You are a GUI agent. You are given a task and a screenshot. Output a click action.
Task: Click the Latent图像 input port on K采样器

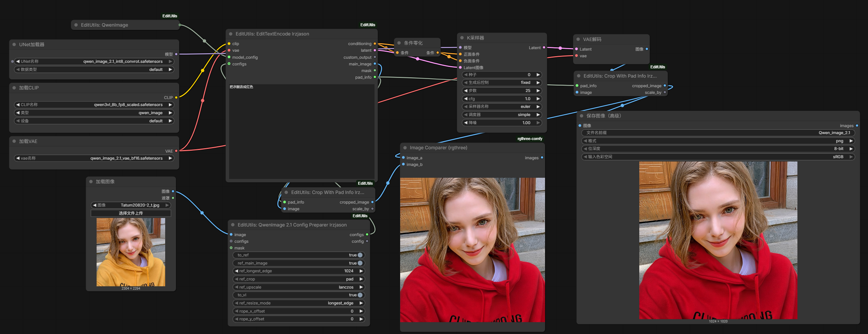[460, 68]
